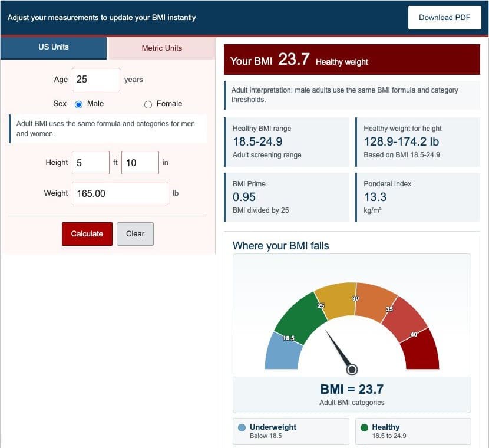This screenshot has height=448, width=489.
Task: Click the Healthy legend green dot
Action: [364, 427]
